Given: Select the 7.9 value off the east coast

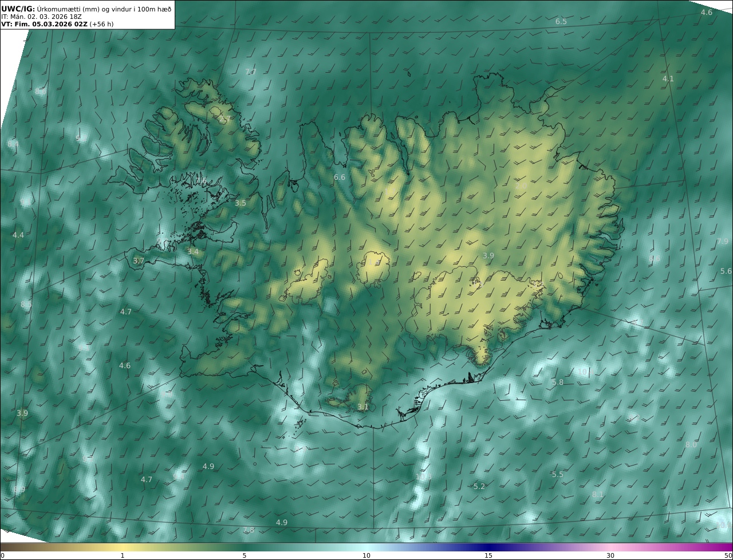Looking at the screenshot, I should 723,242.
